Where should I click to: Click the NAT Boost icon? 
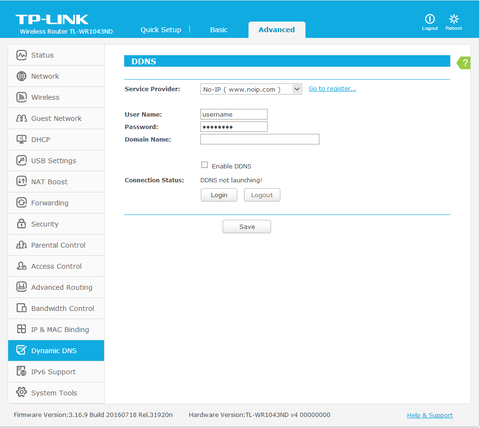point(21,182)
